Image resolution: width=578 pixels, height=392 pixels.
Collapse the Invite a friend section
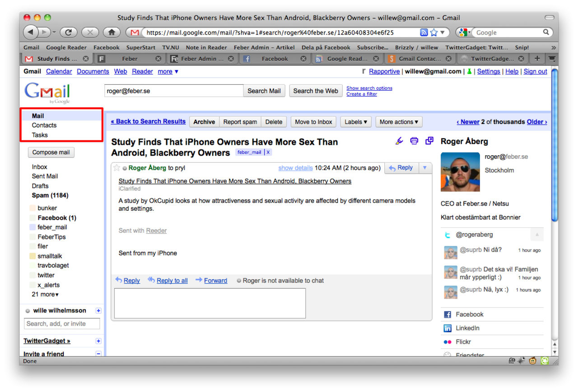(x=98, y=354)
